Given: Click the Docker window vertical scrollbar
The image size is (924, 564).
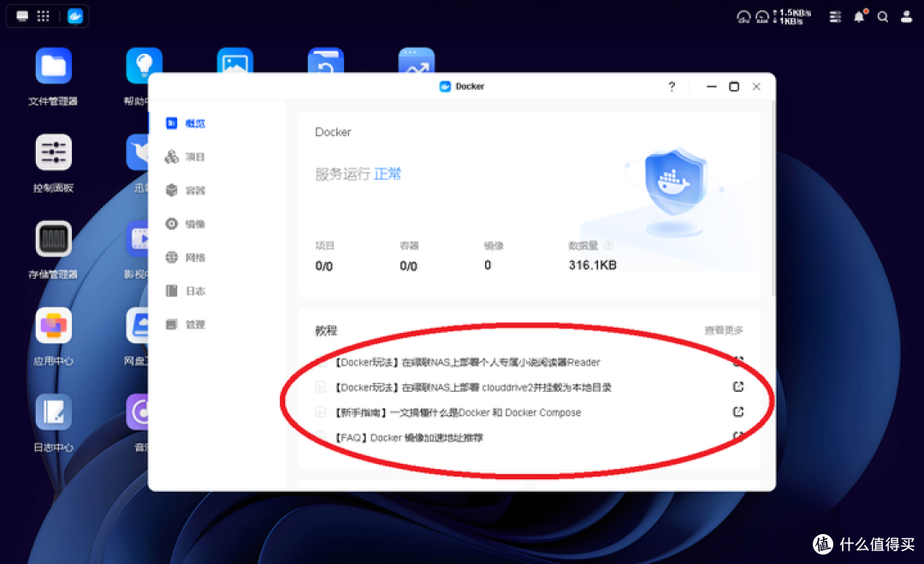Looking at the screenshot, I should click(773, 198).
